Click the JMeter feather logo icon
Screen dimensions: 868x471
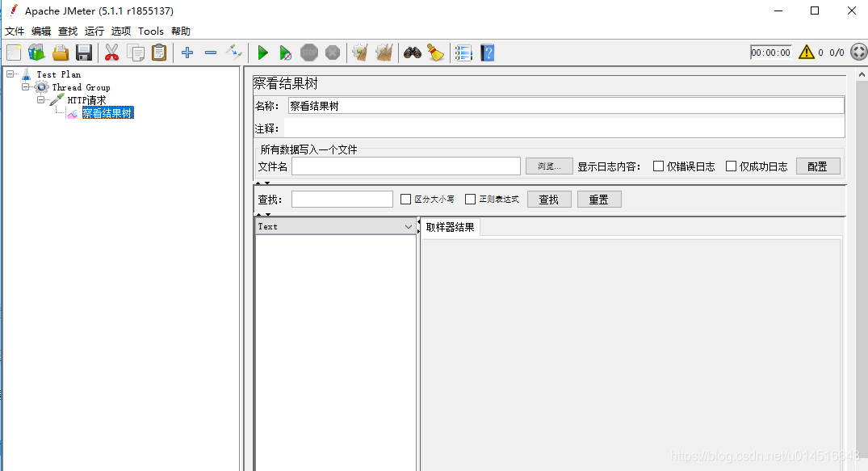pyautogui.click(x=13, y=10)
